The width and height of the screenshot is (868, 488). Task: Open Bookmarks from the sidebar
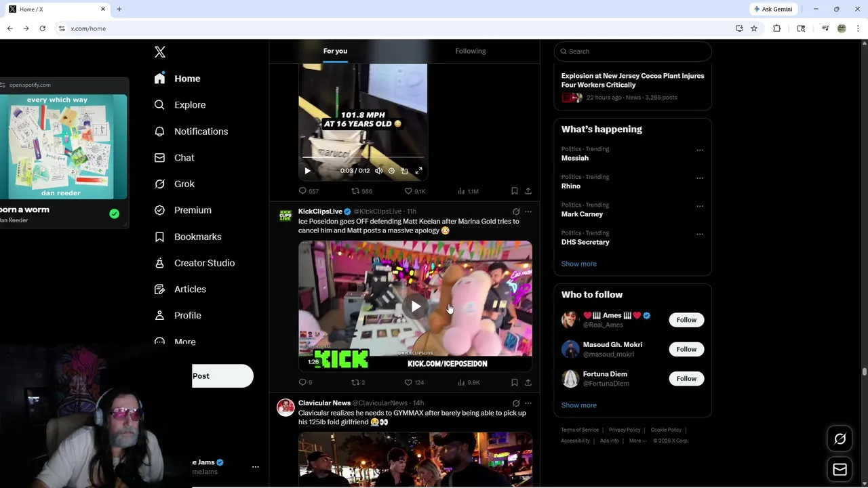(x=187, y=237)
